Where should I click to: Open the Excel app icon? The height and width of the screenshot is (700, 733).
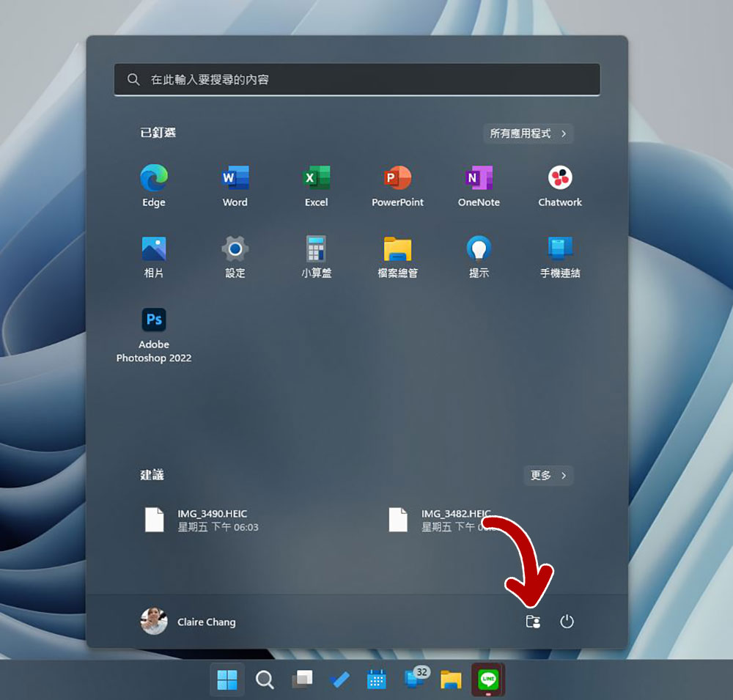click(x=316, y=185)
